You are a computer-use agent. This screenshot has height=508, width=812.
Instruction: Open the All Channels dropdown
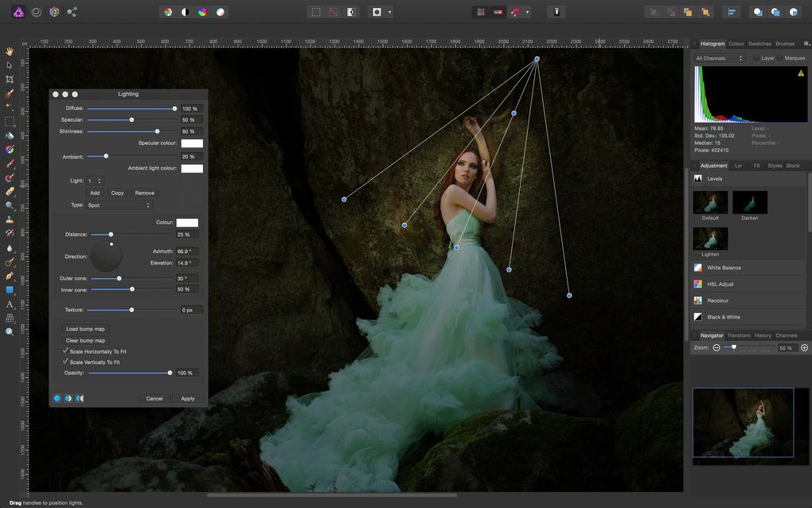[x=719, y=58]
